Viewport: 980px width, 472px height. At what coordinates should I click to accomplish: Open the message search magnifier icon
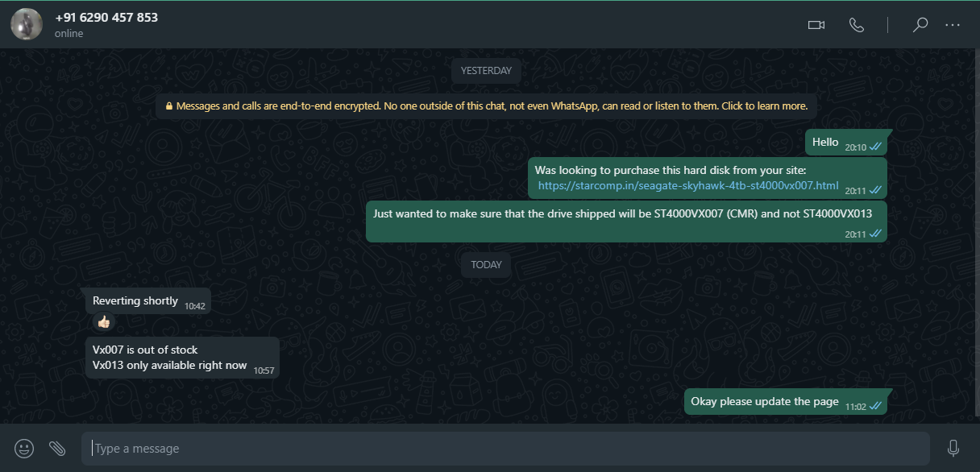pos(920,25)
